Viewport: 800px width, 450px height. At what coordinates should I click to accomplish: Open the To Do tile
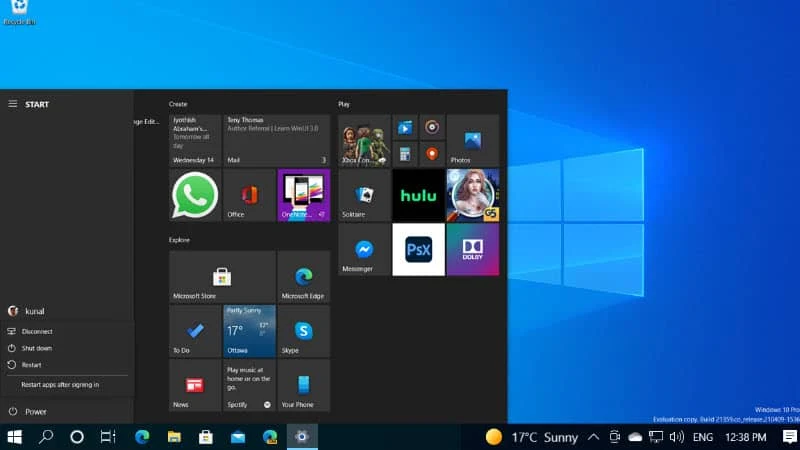click(x=195, y=331)
